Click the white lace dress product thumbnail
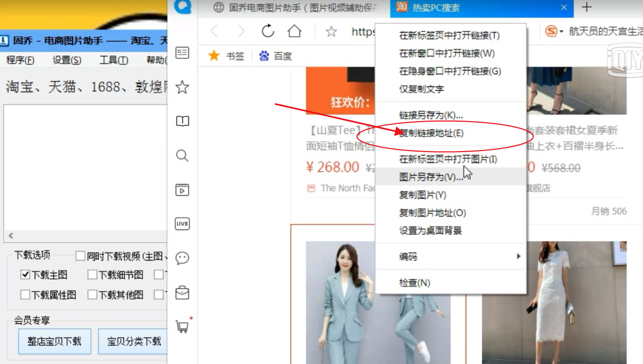 (555, 304)
